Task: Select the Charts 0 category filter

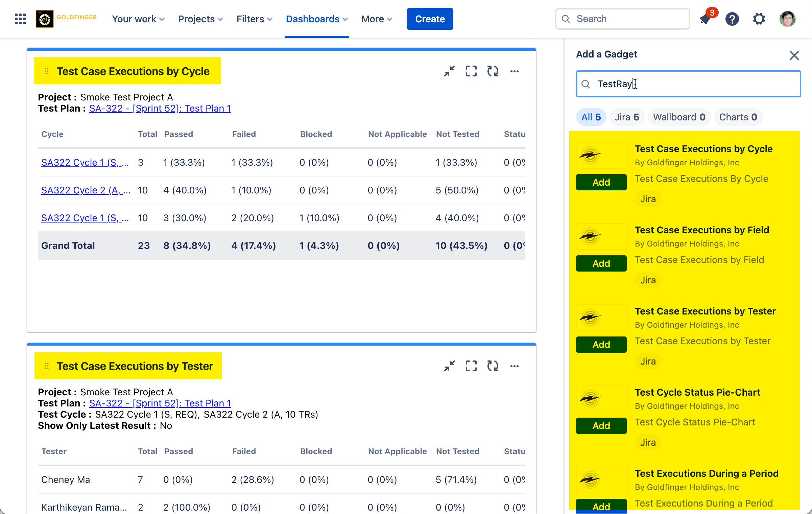Action: click(738, 117)
